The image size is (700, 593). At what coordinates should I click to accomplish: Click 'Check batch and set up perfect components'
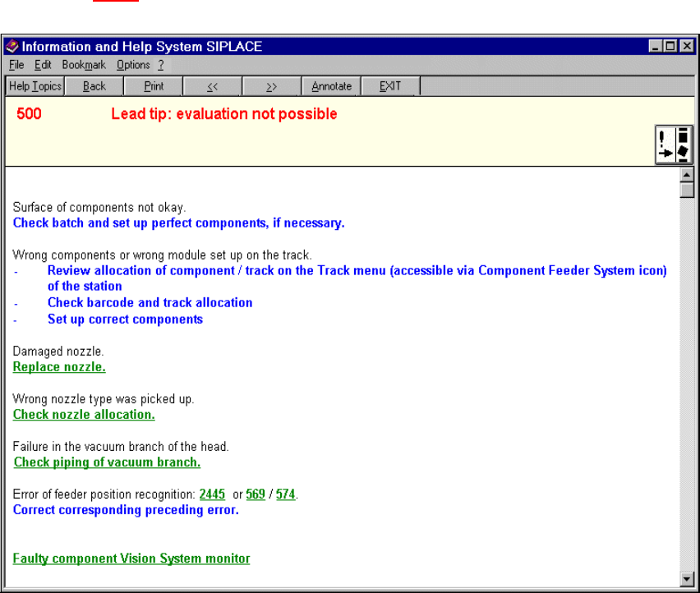pos(178,223)
